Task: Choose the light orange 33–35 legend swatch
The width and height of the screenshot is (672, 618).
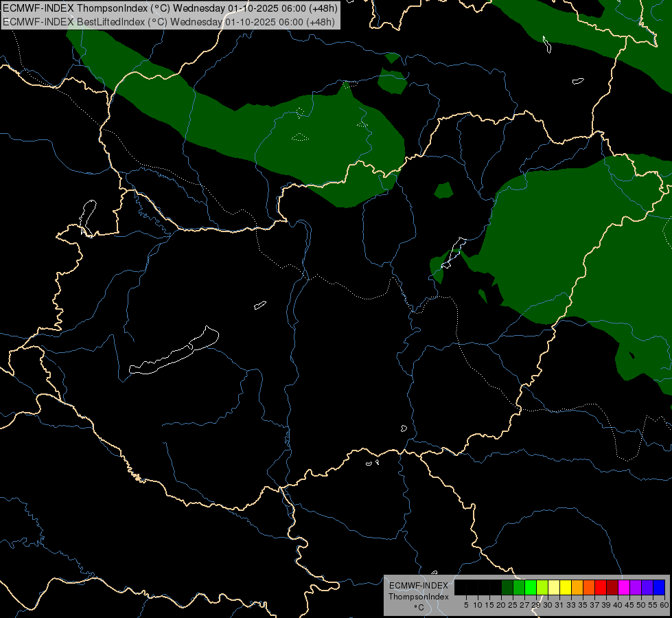Action: (x=577, y=587)
